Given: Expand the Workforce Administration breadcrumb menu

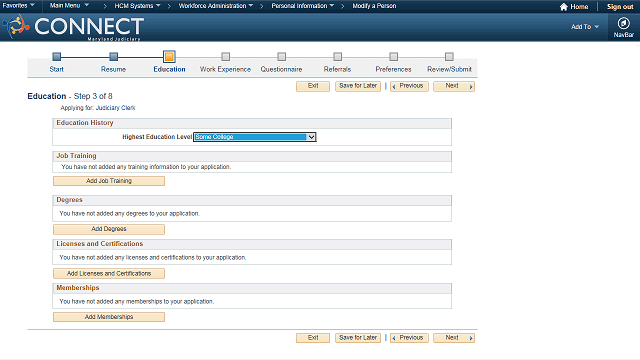Looking at the screenshot, I should 216,6.
